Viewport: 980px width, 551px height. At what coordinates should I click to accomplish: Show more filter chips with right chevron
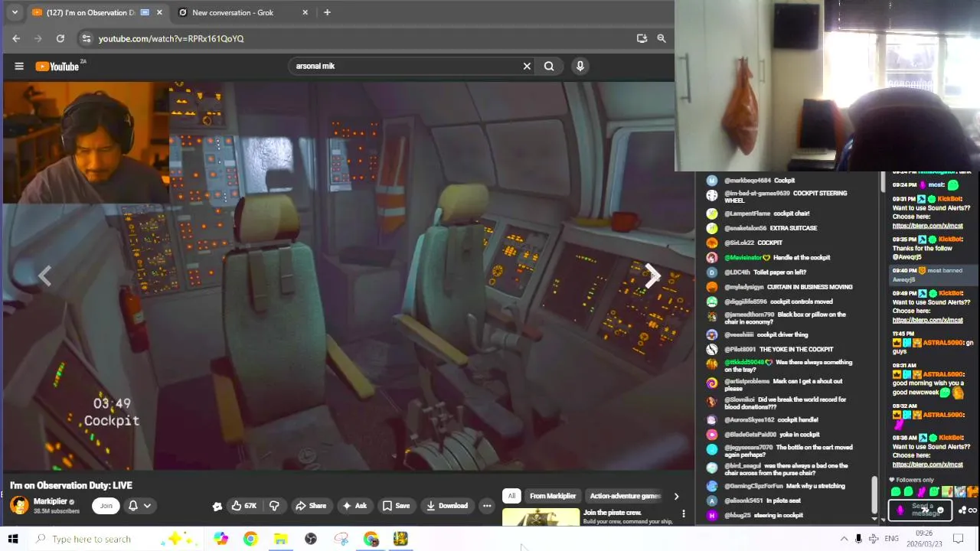[676, 497]
